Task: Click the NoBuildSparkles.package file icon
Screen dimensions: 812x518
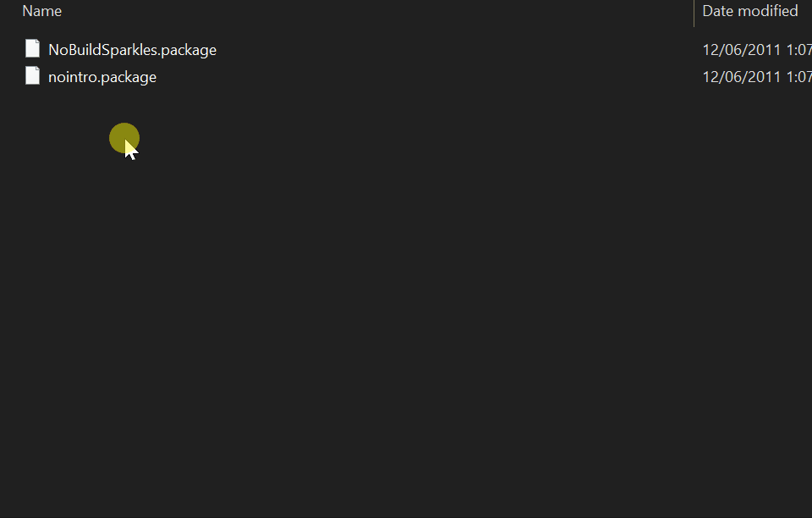Action: [32, 49]
